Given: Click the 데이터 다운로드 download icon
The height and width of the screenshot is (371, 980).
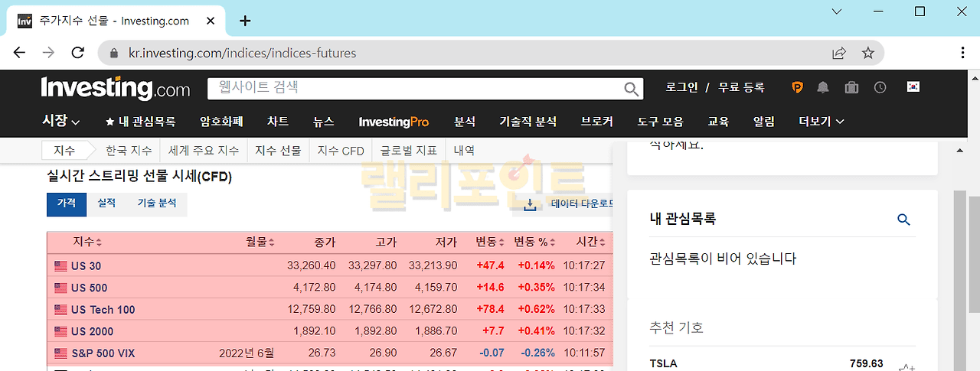Looking at the screenshot, I should pyautogui.click(x=530, y=204).
